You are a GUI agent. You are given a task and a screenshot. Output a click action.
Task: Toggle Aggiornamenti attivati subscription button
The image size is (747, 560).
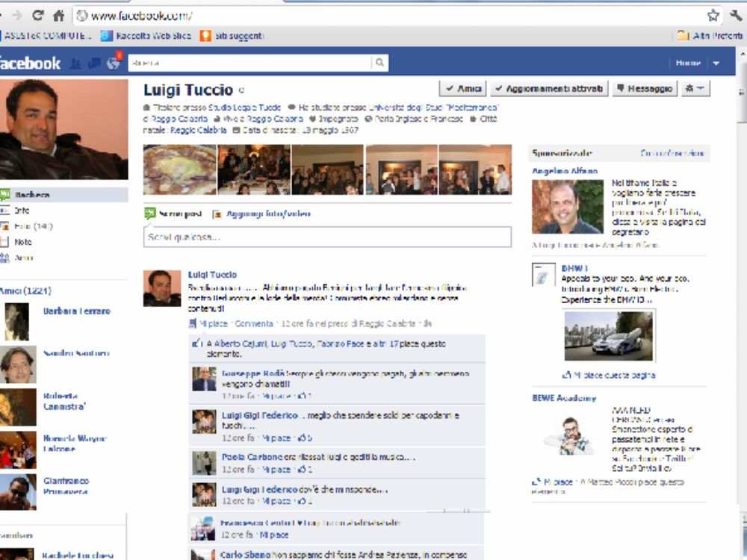(x=549, y=89)
